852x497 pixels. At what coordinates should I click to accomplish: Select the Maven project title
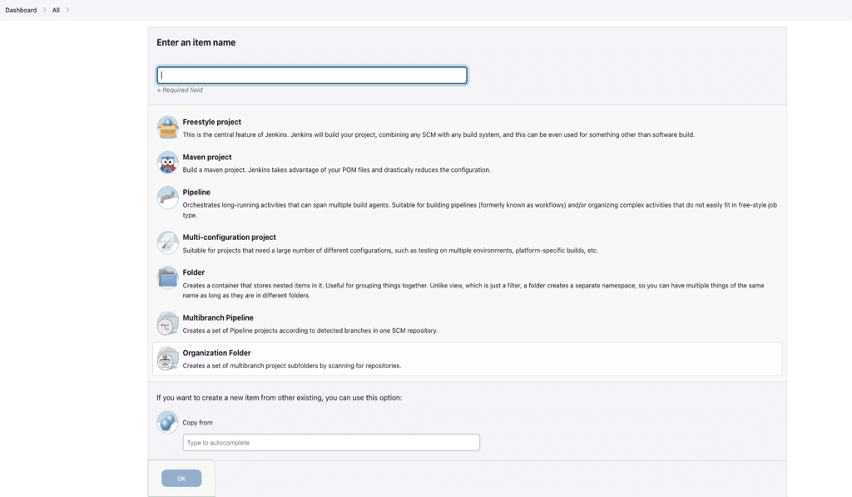click(207, 157)
